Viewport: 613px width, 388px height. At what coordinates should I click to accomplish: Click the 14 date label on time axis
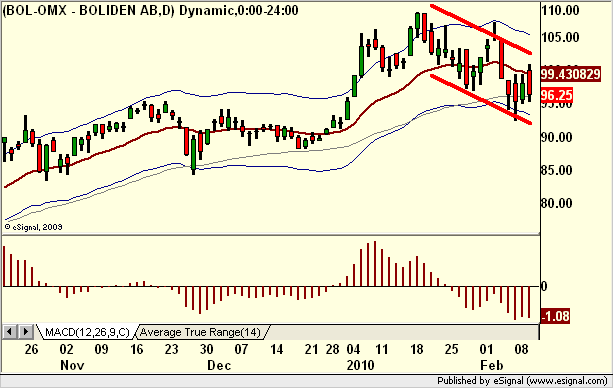[276, 349]
